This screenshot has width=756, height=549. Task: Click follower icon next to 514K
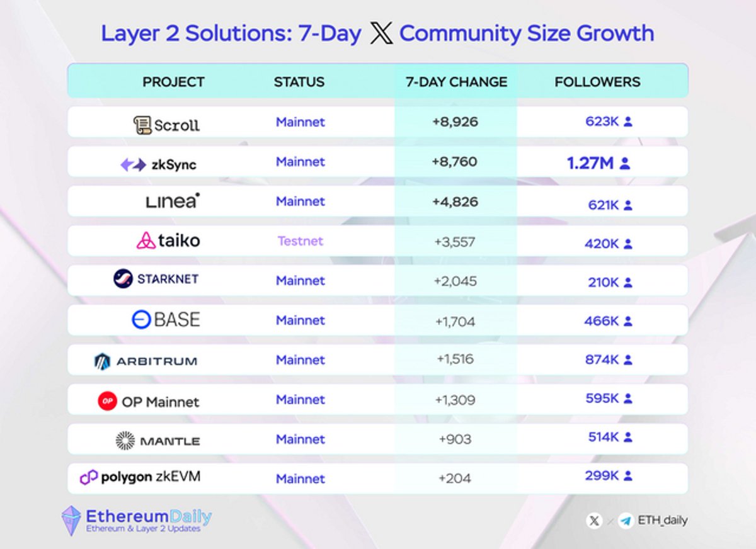pyautogui.click(x=627, y=438)
